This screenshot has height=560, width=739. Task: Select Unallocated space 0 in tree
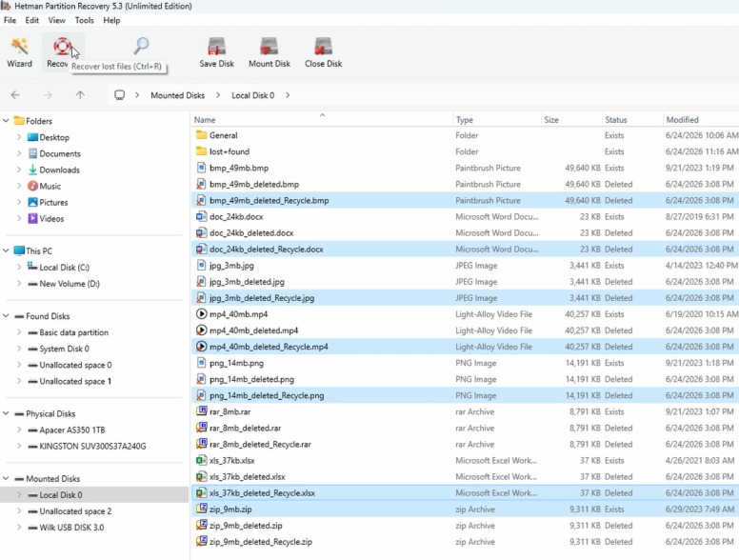click(75, 365)
